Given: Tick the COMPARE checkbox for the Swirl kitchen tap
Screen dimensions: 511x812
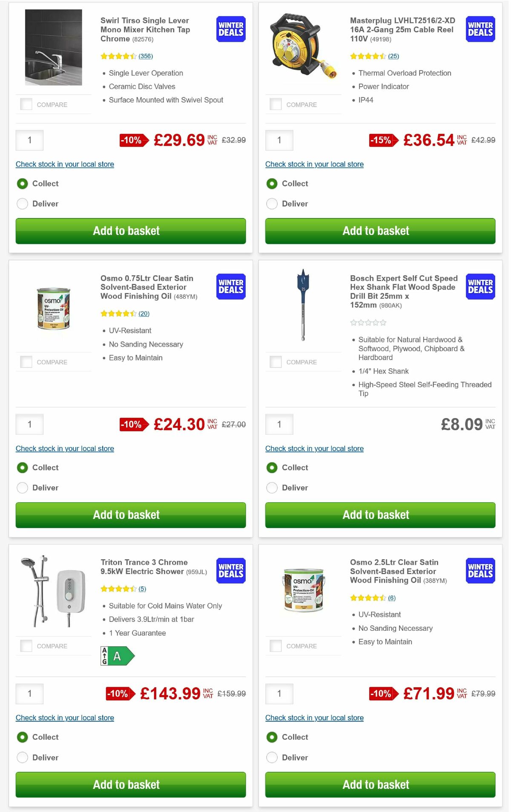Looking at the screenshot, I should (x=26, y=103).
